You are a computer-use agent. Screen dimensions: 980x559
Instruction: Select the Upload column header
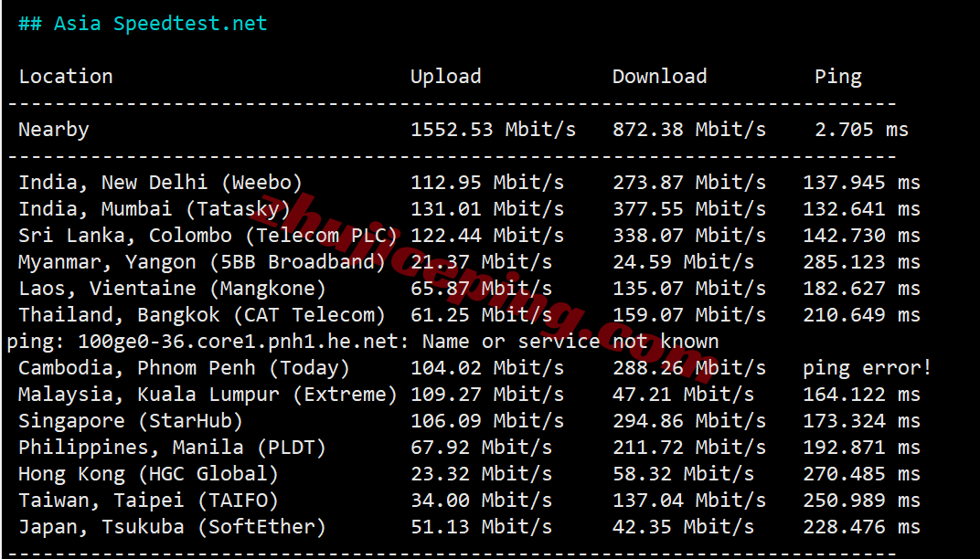point(445,76)
